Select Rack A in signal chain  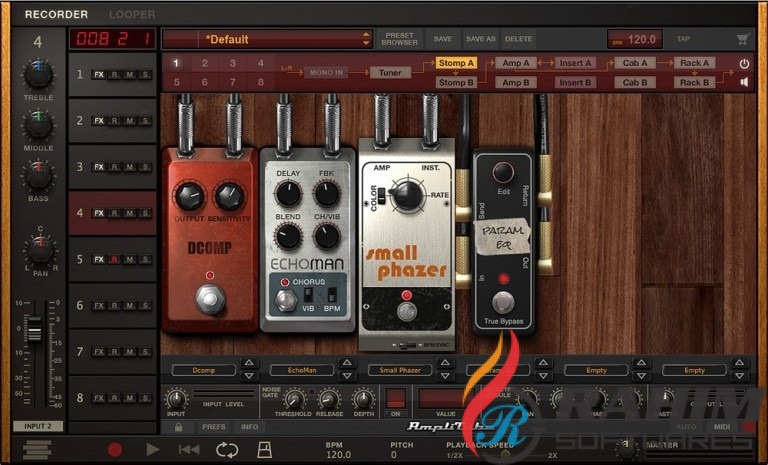(x=695, y=63)
